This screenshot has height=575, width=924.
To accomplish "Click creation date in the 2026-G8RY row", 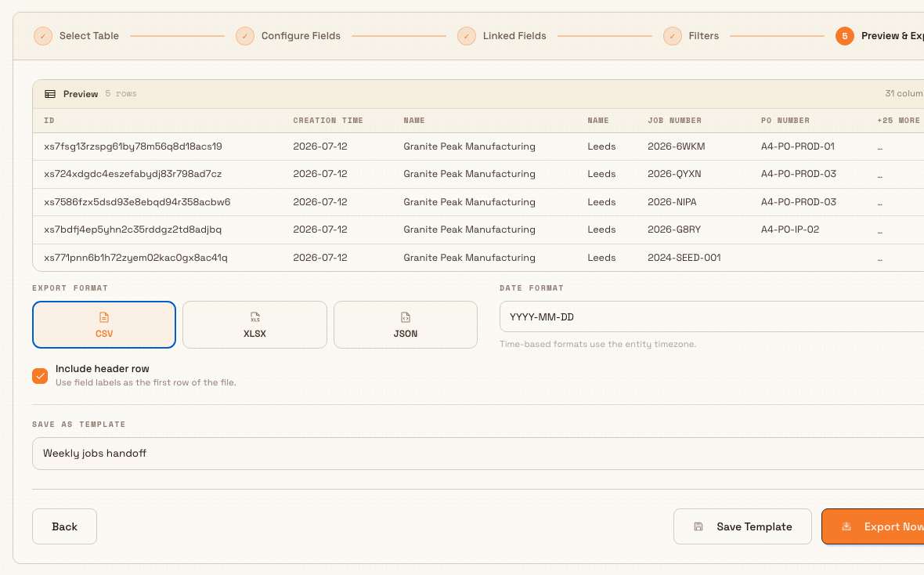I will point(320,230).
